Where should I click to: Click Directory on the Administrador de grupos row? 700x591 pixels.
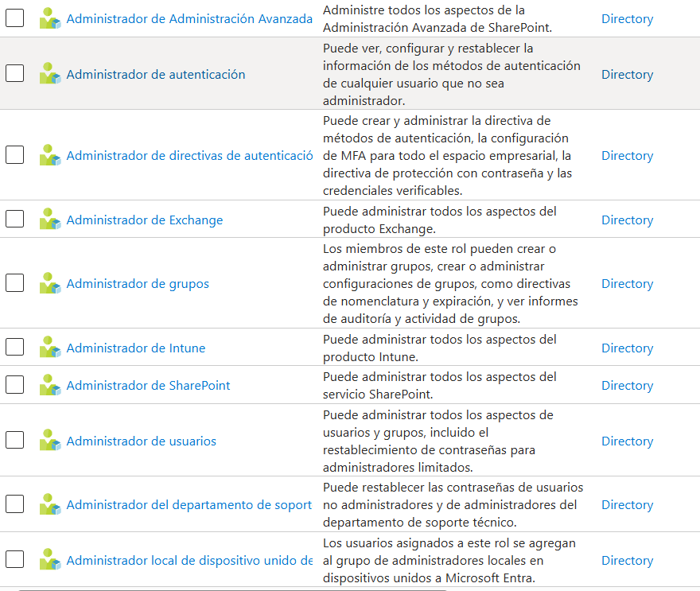point(628,283)
